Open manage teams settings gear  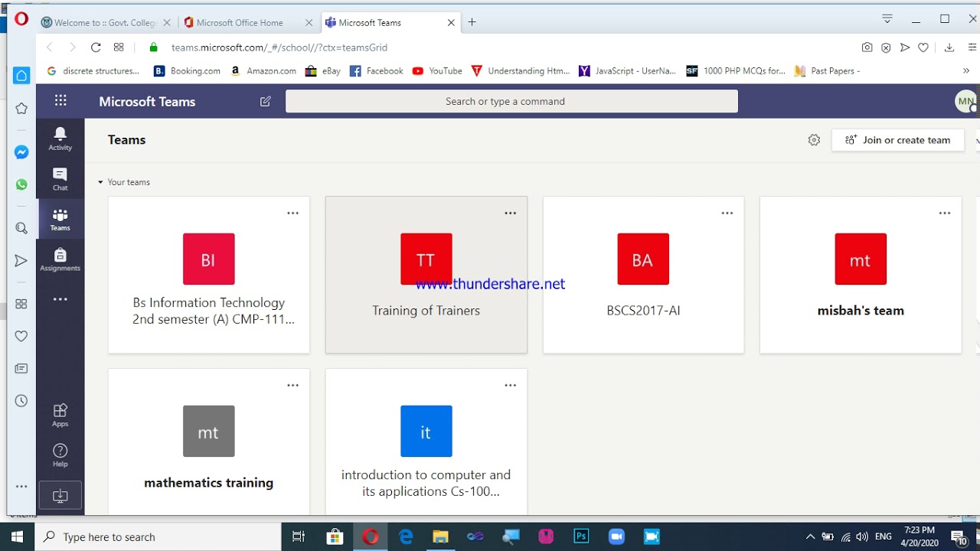click(x=814, y=140)
